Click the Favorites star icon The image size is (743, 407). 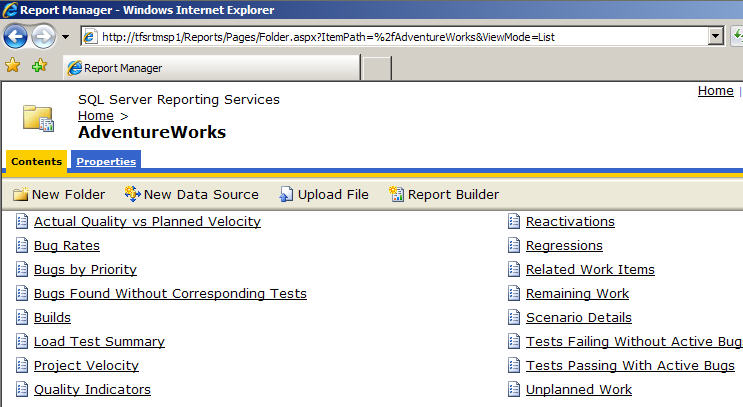pyautogui.click(x=13, y=65)
